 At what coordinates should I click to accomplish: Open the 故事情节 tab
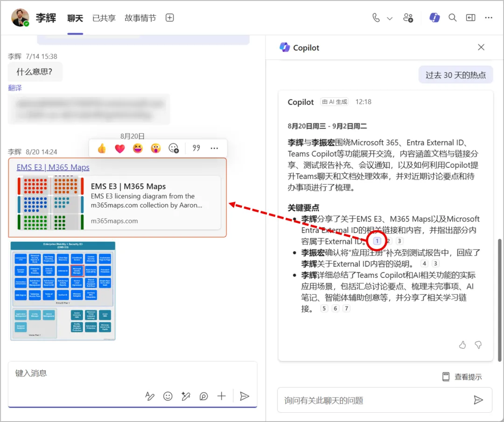pyautogui.click(x=140, y=18)
